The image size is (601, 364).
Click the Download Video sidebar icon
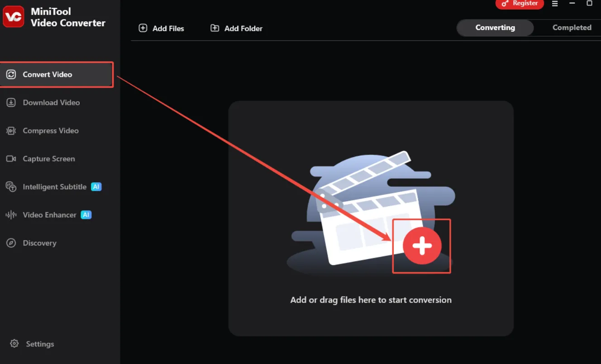click(x=11, y=103)
